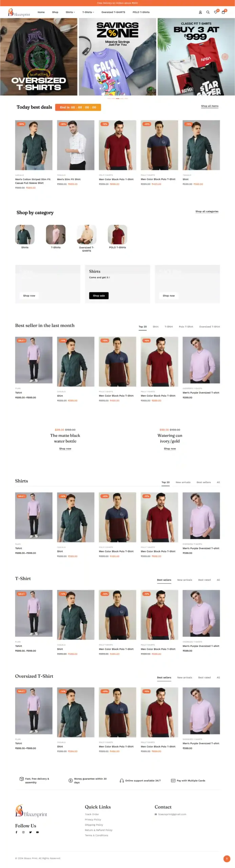This screenshot has height=868, width=235.
Task: Click the Facebook icon under Follow Us
Action: coord(16,832)
